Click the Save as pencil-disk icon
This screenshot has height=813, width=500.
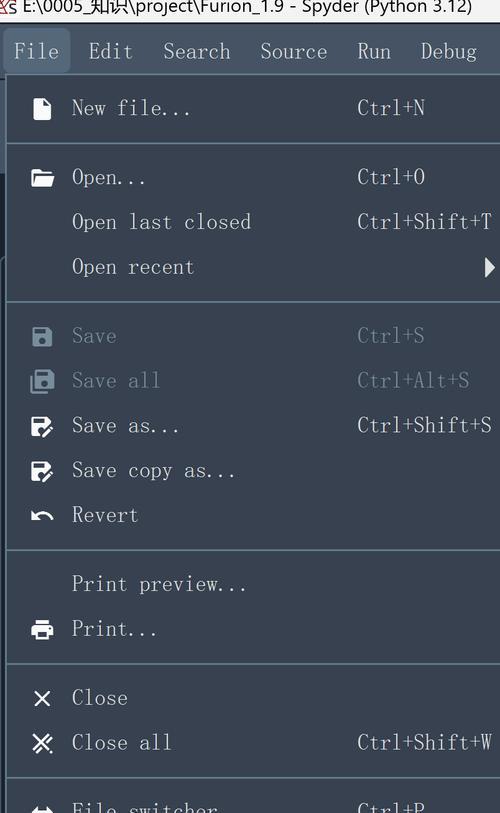[42, 426]
